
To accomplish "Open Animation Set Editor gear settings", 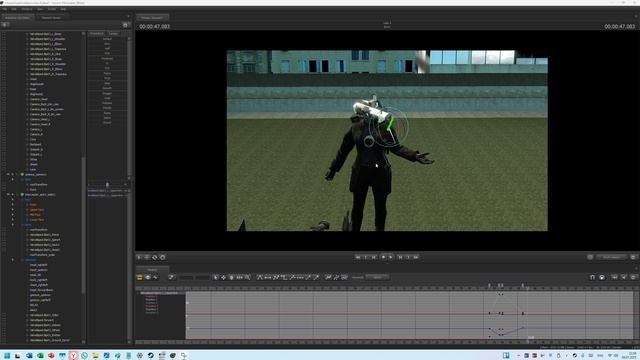I will (x=126, y=25).
